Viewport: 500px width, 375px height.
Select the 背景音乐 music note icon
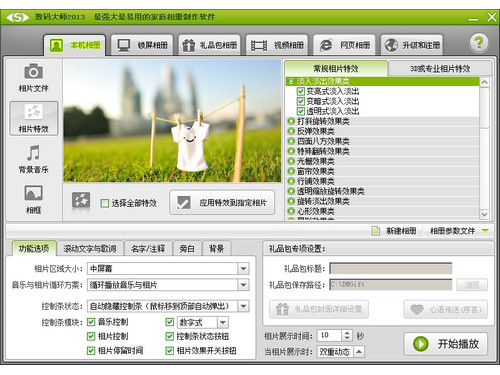(x=33, y=153)
